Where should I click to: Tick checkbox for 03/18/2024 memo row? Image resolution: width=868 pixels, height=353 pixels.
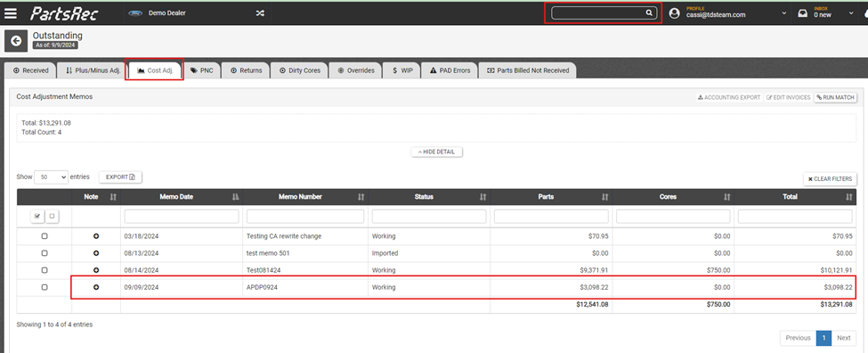coord(45,236)
